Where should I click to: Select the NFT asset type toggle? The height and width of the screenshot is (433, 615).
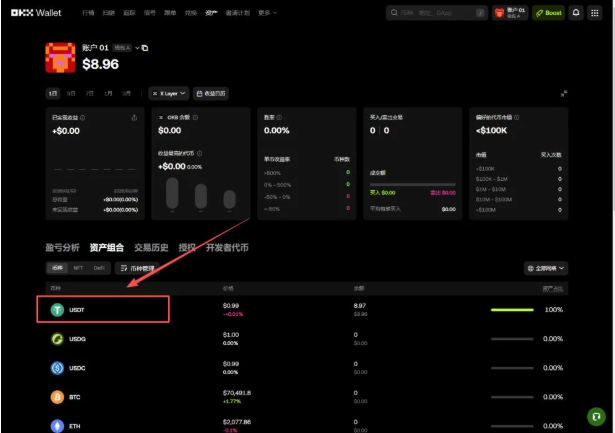78,268
